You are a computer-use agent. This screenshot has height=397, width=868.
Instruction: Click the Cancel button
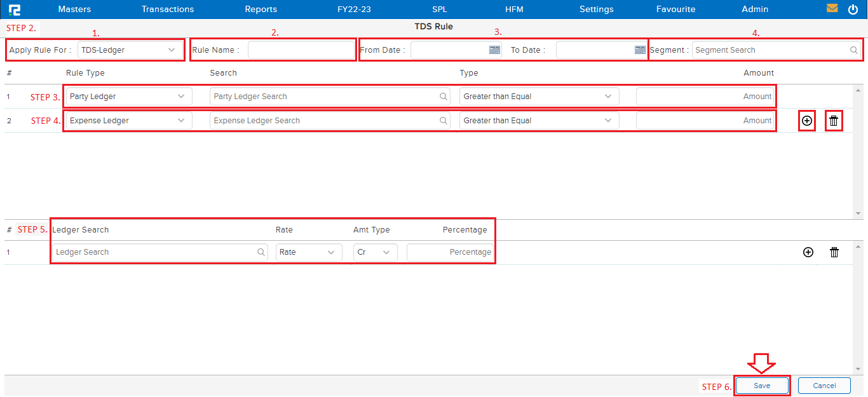(824, 386)
